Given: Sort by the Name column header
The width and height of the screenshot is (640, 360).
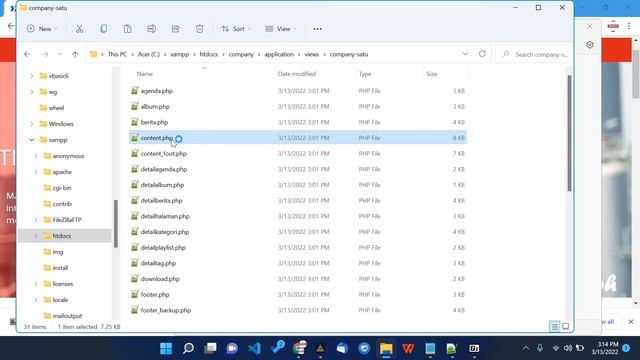Looking at the screenshot, I should click(x=145, y=74).
